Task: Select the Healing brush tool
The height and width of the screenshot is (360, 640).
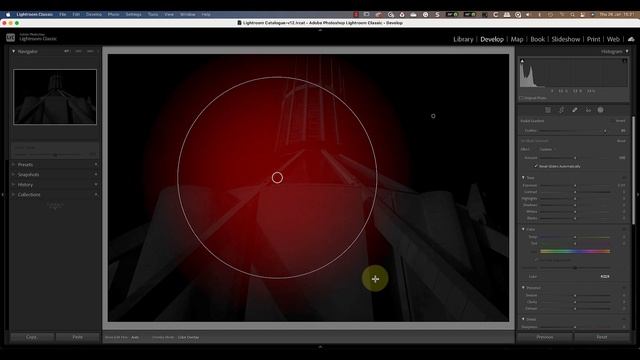Action: coord(575,110)
